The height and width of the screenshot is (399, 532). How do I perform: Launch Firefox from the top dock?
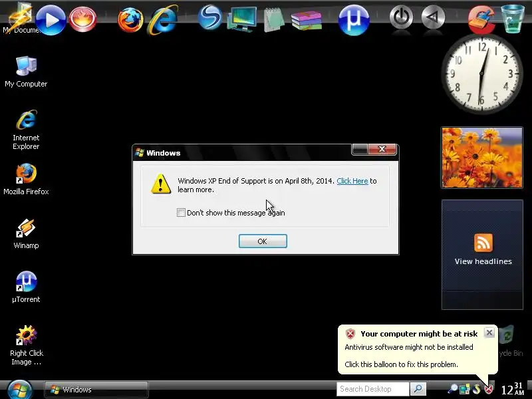(130, 20)
